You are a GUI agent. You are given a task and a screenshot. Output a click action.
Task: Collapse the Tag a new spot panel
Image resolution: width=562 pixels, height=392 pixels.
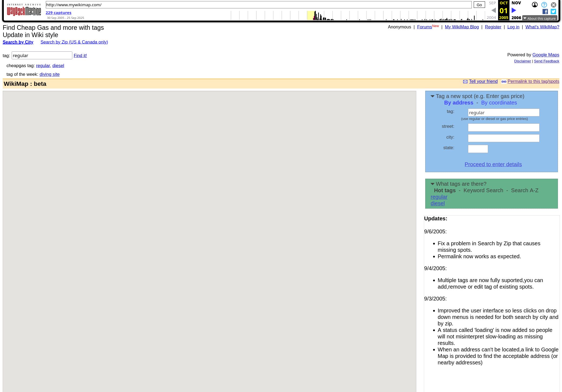[433, 96]
